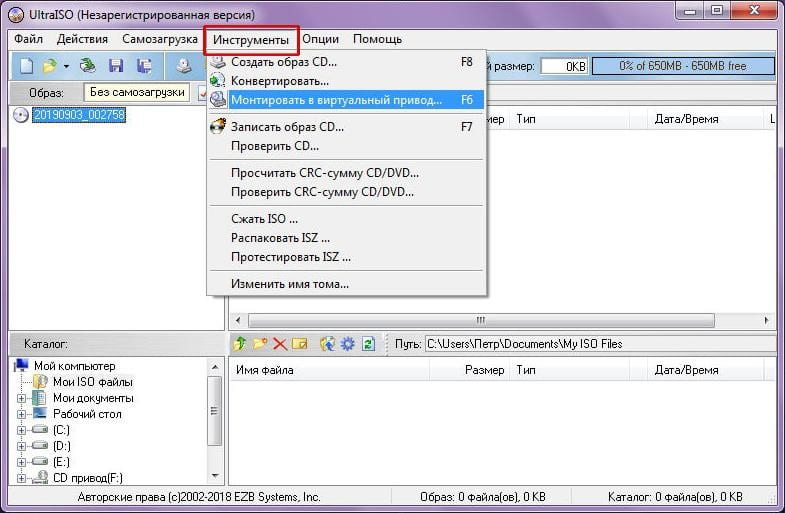Choose Протестировать ISZ ... entry
The height and width of the screenshot is (513, 785).
(346, 257)
